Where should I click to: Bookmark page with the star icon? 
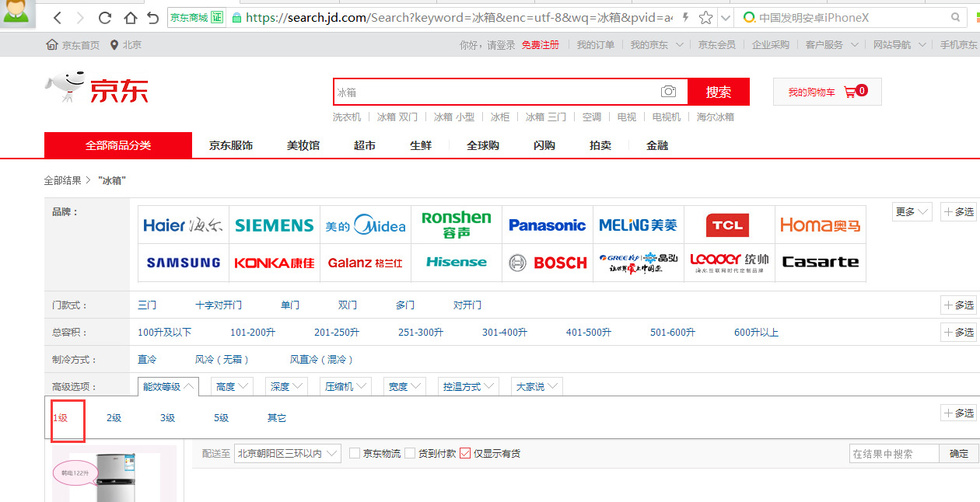tap(705, 17)
